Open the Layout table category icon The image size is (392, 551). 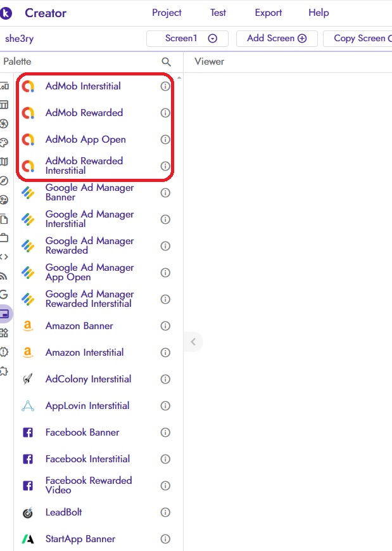4,105
